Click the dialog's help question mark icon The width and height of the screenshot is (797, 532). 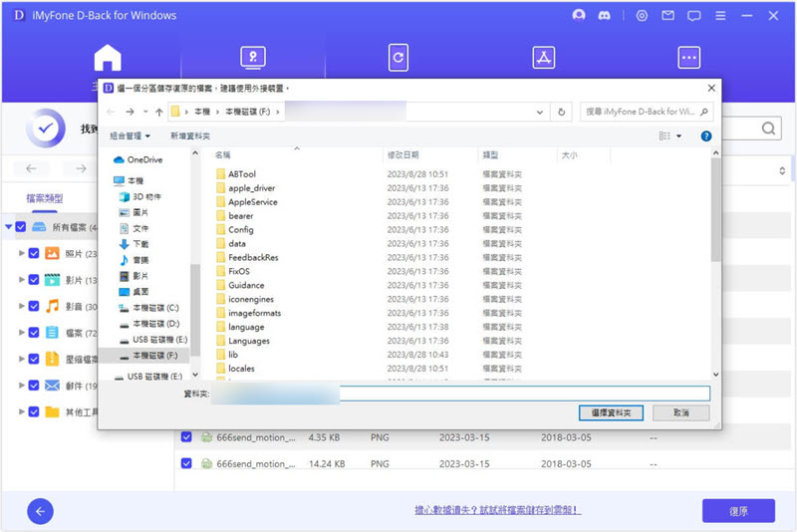705,135
